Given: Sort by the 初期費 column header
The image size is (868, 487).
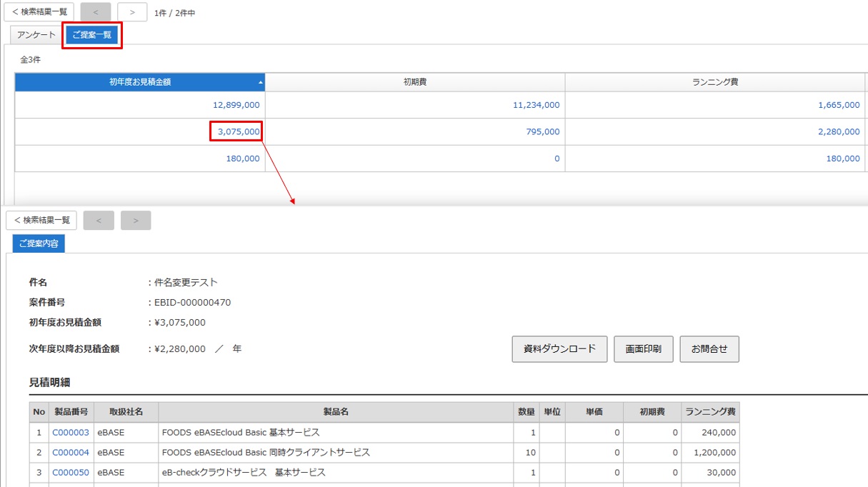Looking at the screenshot, I should click(415, 82).
